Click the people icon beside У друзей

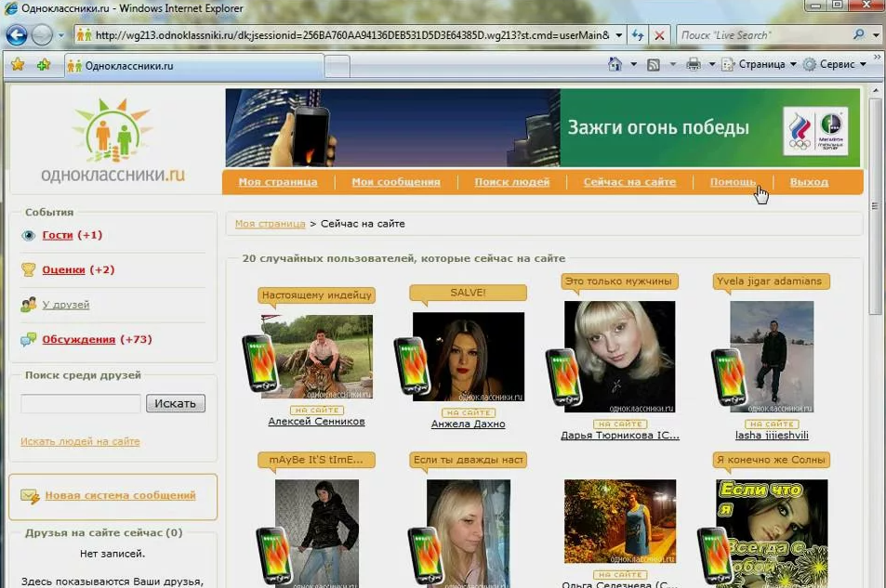point(28,305)
